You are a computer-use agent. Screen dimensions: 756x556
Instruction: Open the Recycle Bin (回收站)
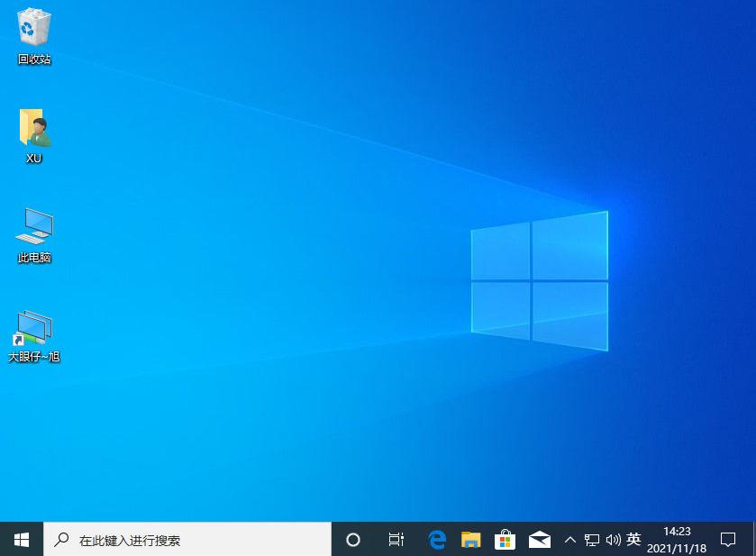[33, 27]
